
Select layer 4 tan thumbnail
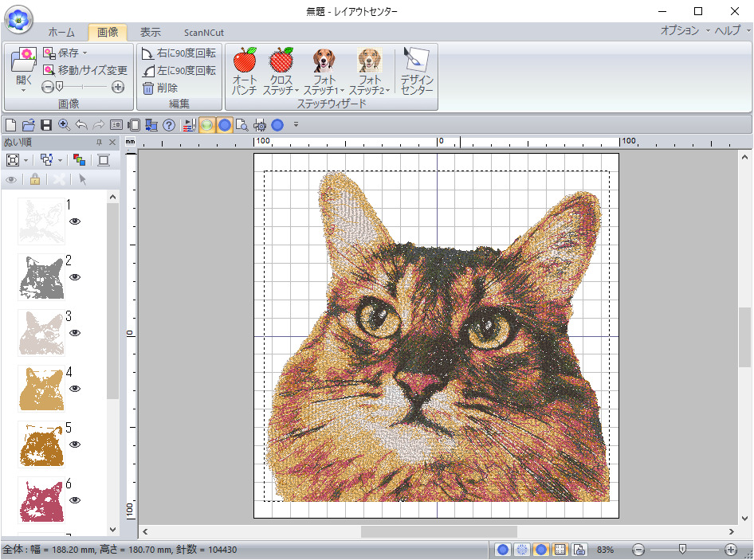pos(41,389)
